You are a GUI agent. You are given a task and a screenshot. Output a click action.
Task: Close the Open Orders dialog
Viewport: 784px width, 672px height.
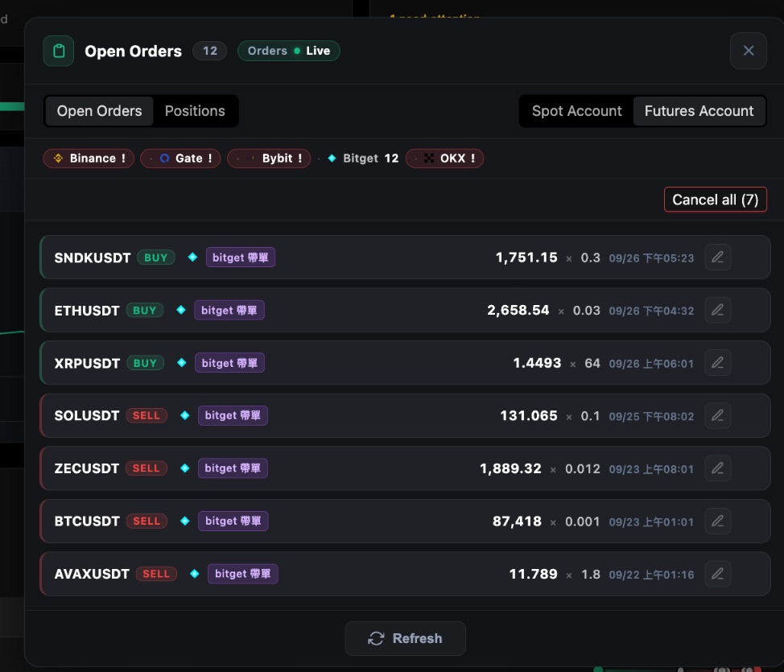pyautogui.click(x=748, y=51)
